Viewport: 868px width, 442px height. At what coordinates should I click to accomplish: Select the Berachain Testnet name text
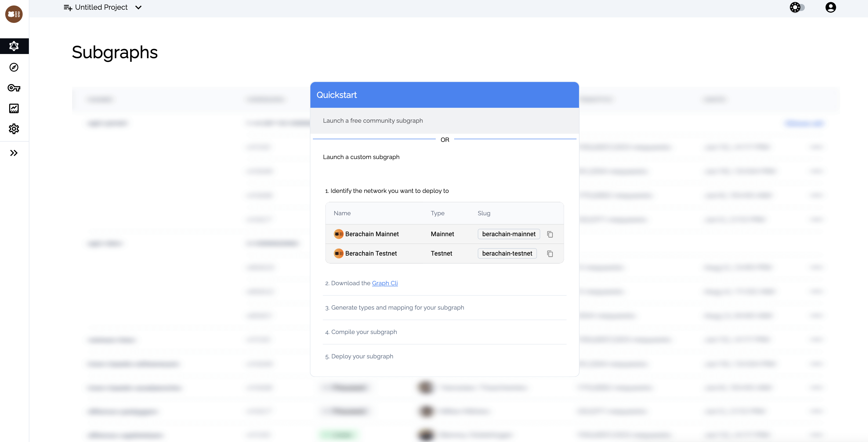pyautogui.click(x=371, y=254)
